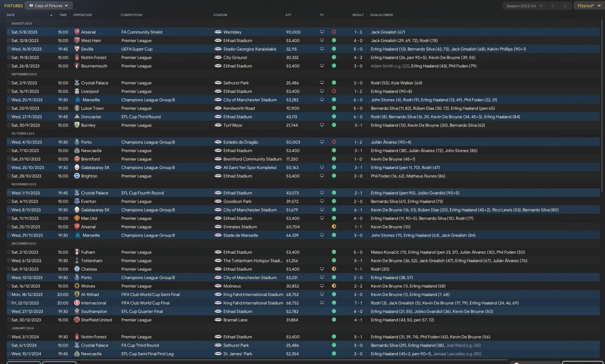Click the stadium icon beside Kenilworth Road
Viewport: 605px width, 364px height.
[218, 109]
